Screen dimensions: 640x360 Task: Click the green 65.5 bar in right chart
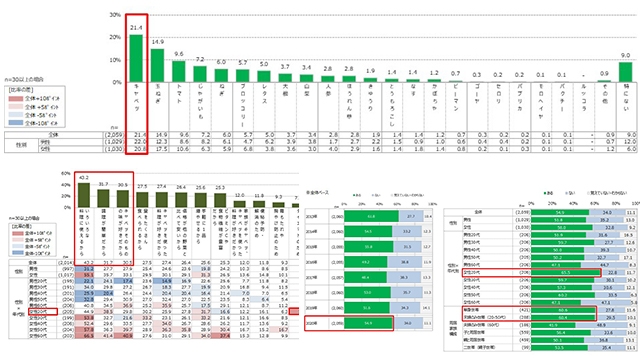click(x=565, y=273)
